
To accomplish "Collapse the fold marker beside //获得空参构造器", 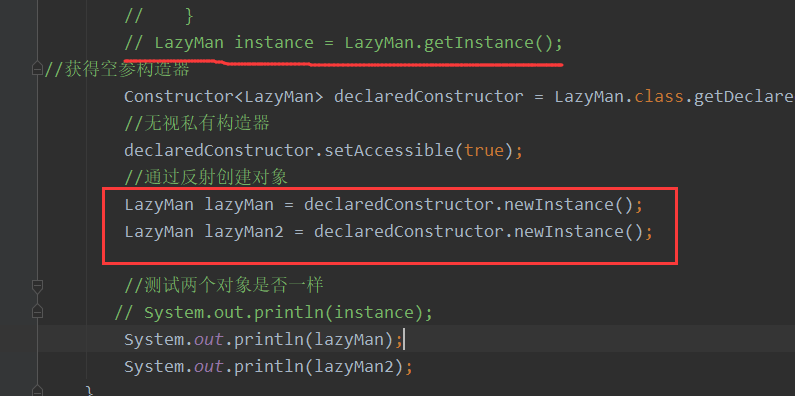I will pos(37,68).
